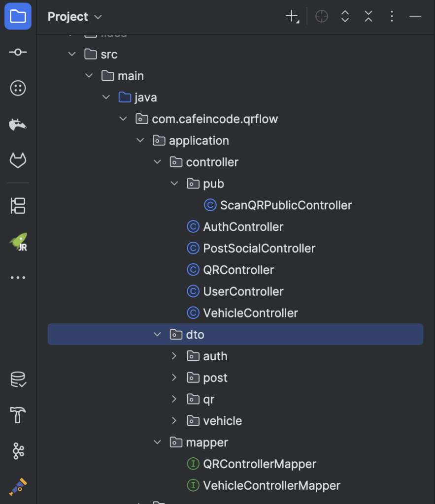Click Expand All in Project toolbar
The height and width of the screenshot is (504, 435).
[x=345, y=17]
